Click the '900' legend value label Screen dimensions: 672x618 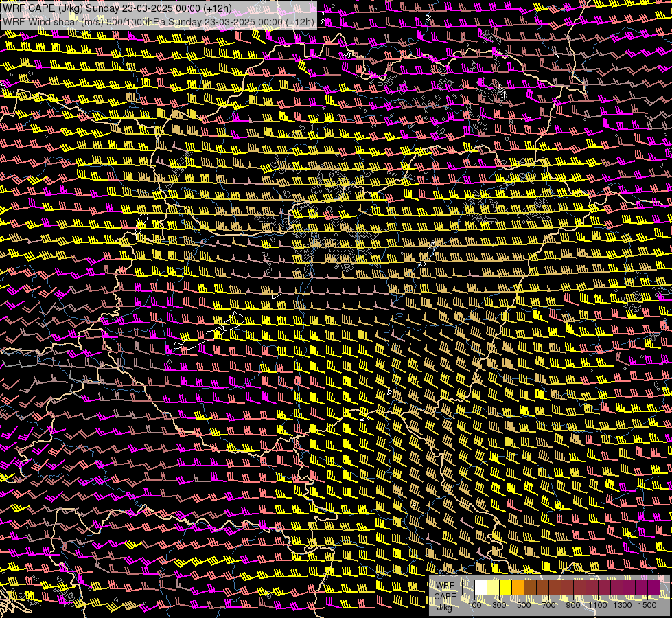tap(573, 605)
